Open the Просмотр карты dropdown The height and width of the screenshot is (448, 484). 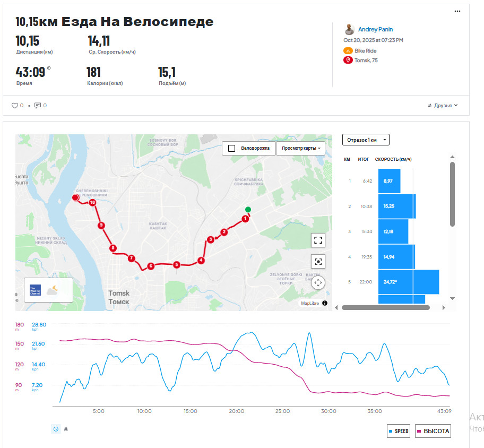301,148
